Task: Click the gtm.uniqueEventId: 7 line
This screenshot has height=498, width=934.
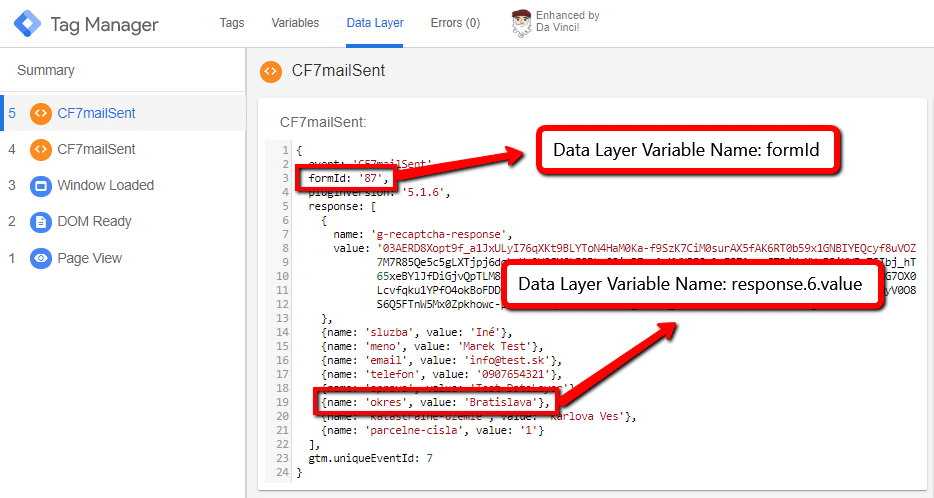Action: [x=371, y=458]
